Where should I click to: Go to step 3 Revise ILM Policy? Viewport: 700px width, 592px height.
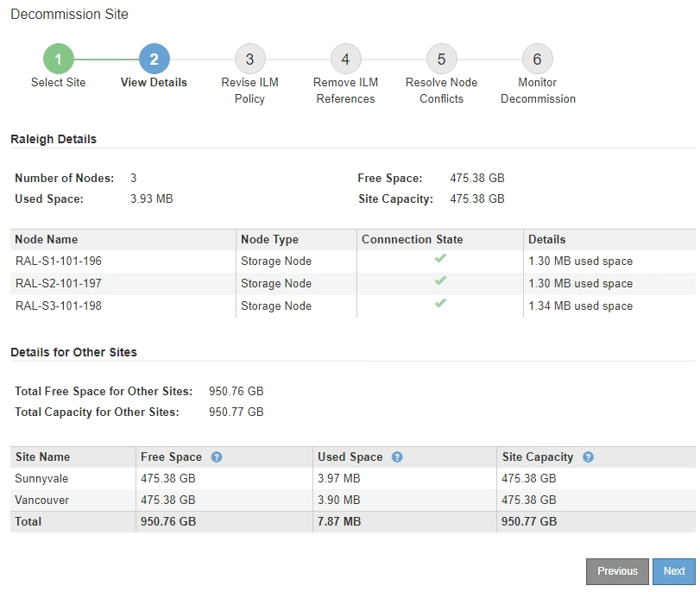249,60
